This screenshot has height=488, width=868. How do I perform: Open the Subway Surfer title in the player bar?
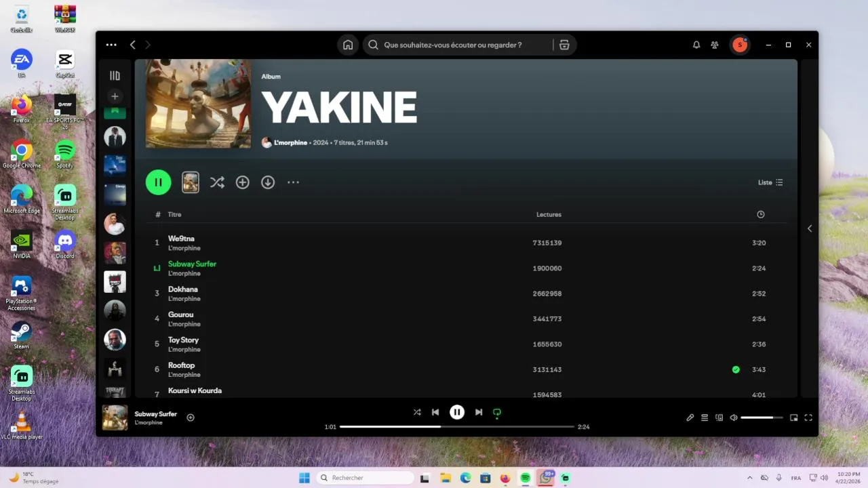(x=156, y=413)
